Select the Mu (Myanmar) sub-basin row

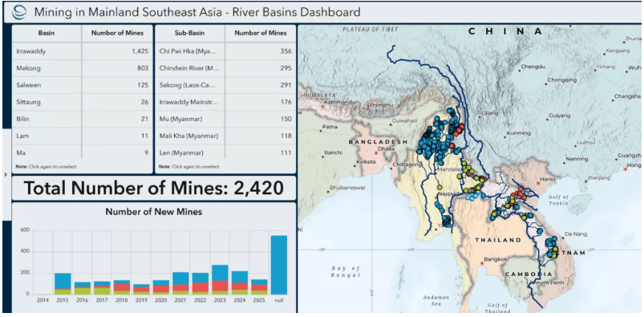click(225, 119)
